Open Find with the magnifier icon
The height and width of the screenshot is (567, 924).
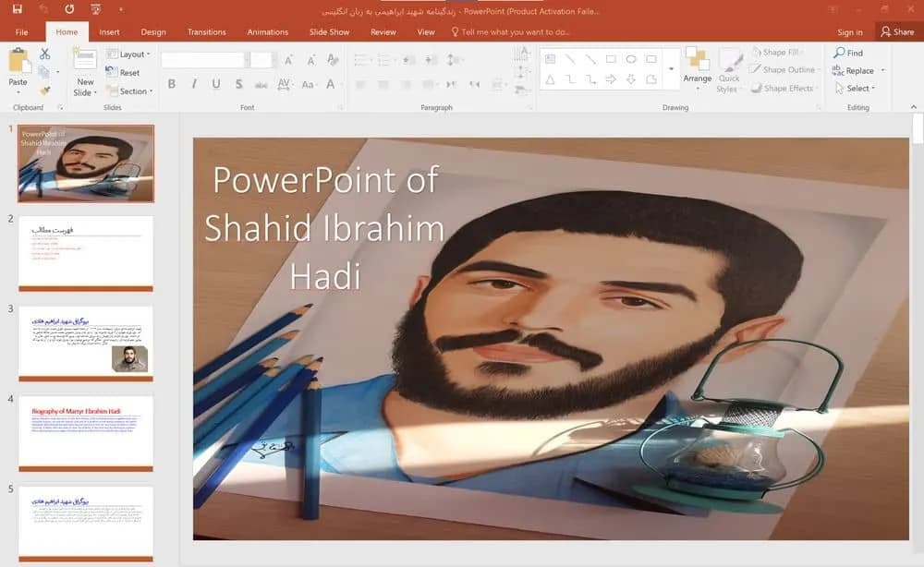839,53
